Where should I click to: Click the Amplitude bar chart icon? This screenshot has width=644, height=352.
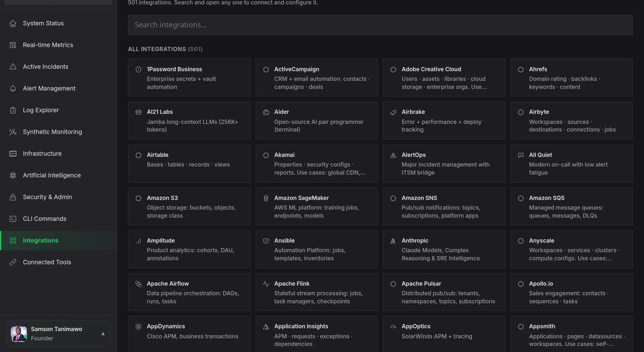pos(138,241)
